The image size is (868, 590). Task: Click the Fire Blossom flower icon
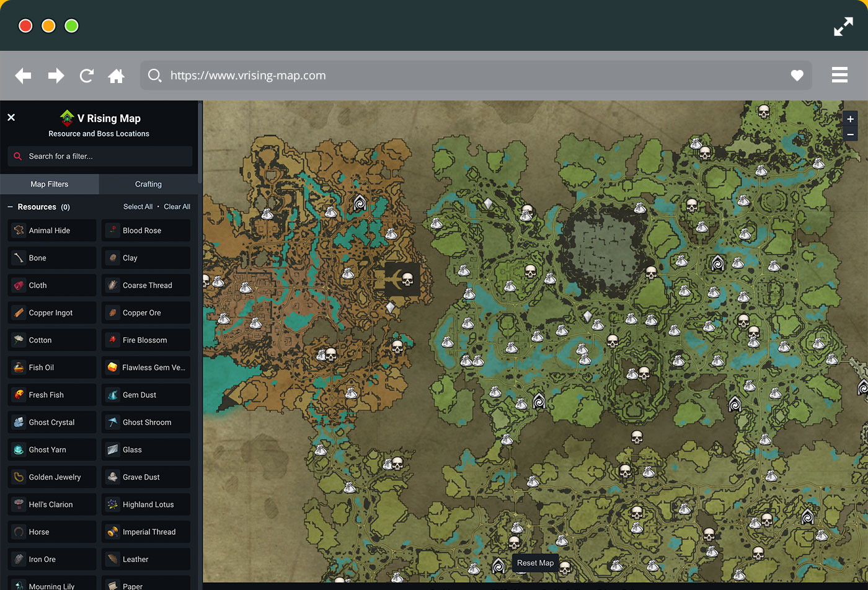112,340
